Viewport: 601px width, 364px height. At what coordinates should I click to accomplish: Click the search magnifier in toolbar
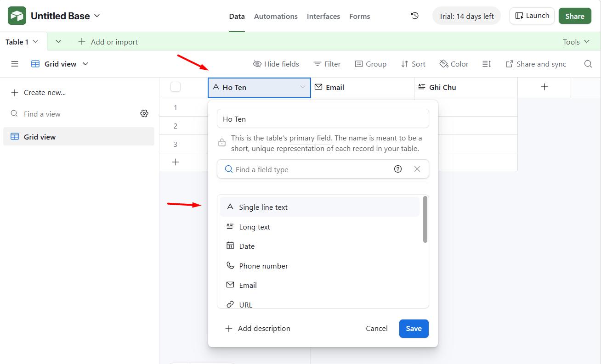[588, 64]
